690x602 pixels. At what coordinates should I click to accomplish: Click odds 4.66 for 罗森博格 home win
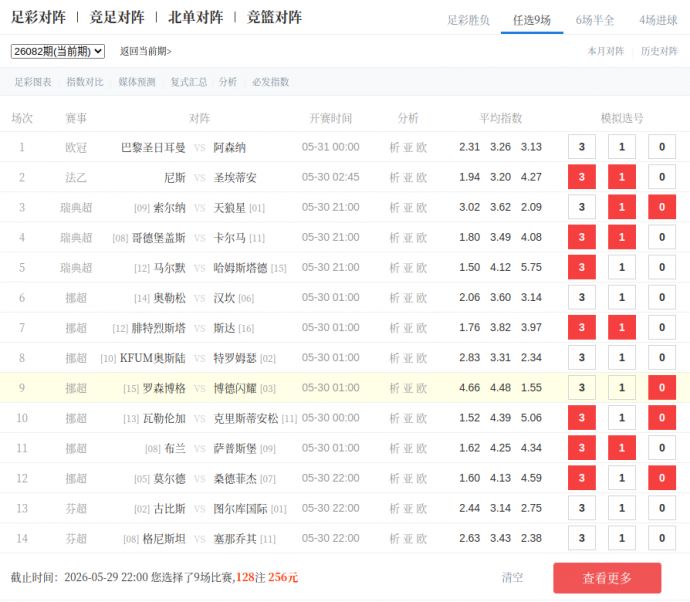[x=470, y=388]
